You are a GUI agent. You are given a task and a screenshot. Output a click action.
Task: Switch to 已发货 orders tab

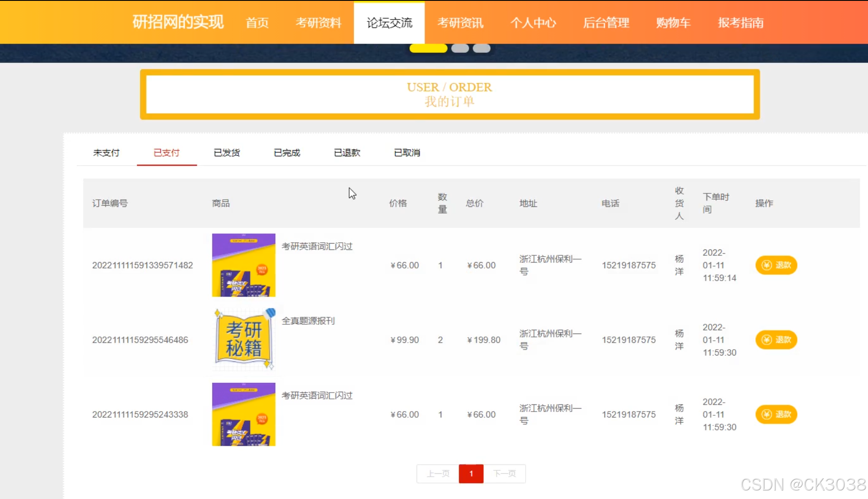(x=227, y=153)
